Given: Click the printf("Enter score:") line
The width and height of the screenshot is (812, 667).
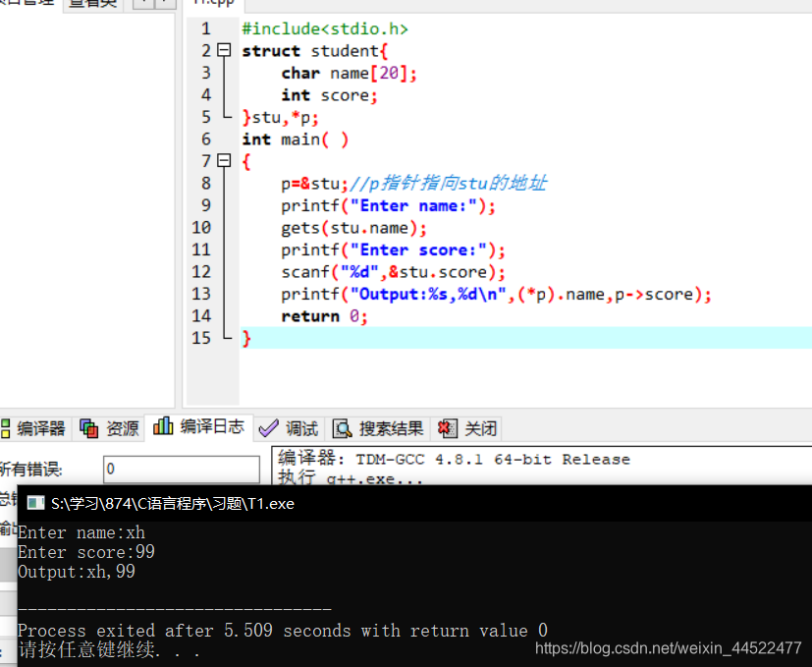Looking at the screenshot, I should pos(393,250).
